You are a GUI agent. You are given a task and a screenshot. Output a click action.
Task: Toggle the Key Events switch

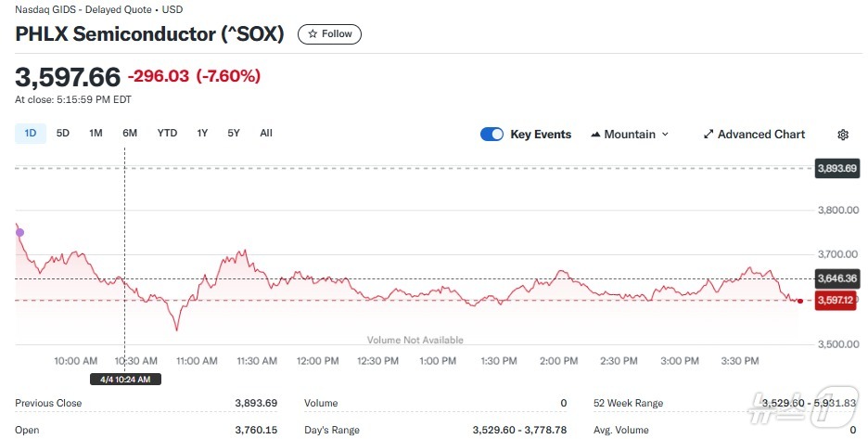click(x=491, y=135)
